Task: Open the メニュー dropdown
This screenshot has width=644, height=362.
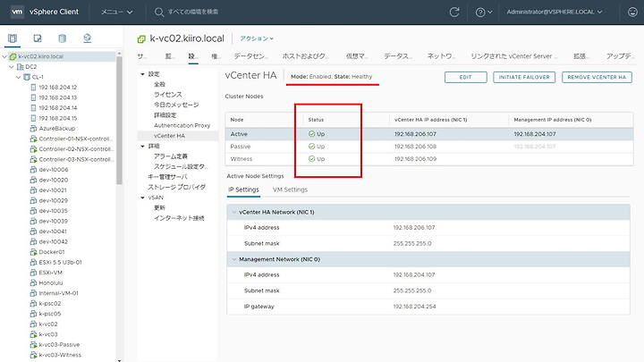Action: click(117, 12)
